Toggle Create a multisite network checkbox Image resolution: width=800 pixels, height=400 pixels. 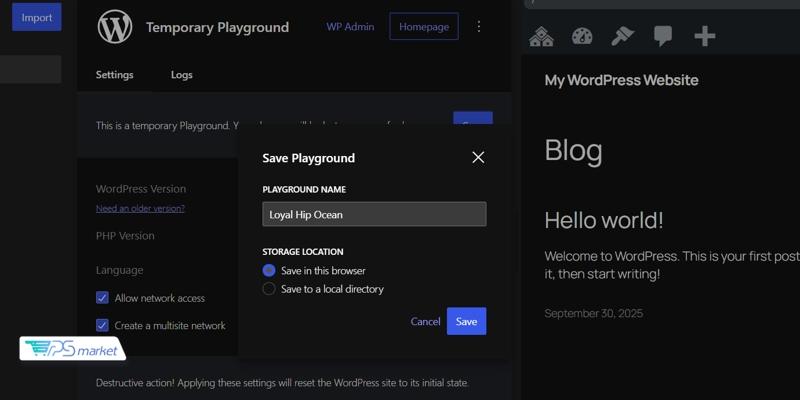102,325
